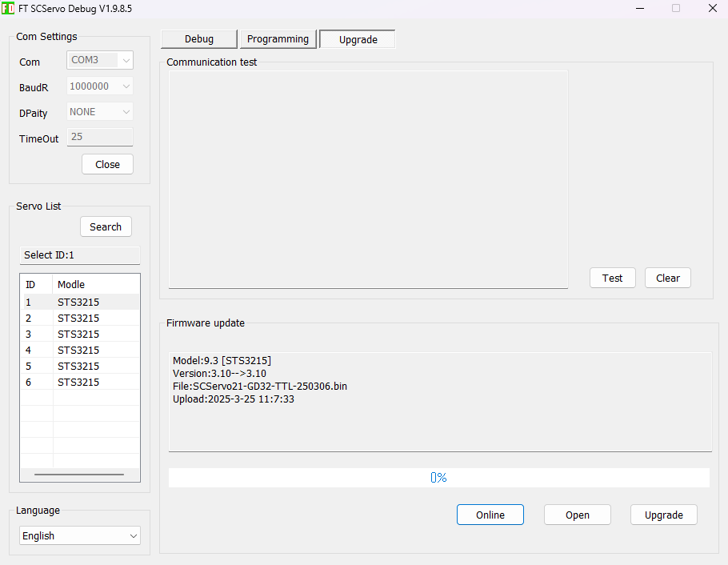
Task: Click the Clear button
Action: 668,278
